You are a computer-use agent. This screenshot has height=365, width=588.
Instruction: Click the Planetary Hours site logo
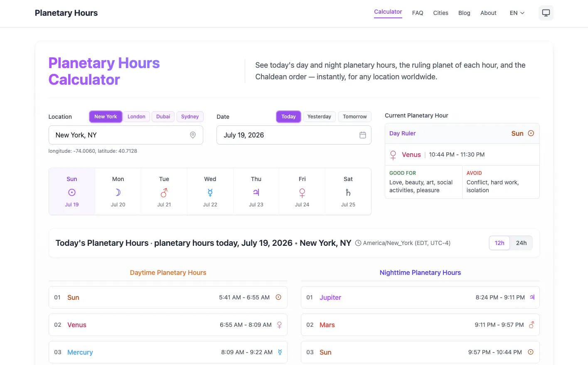click(66, 13)
